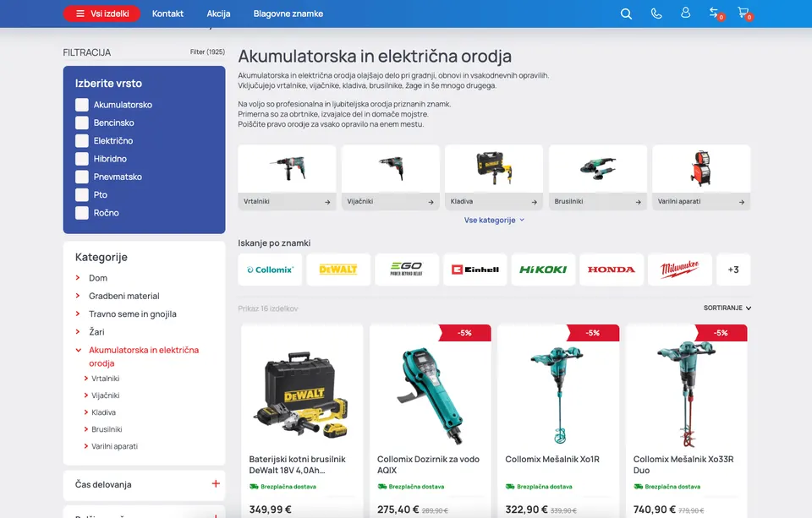Open the product comparison arrows icon
The image size is (812, 518).
(x=715, y=13)
